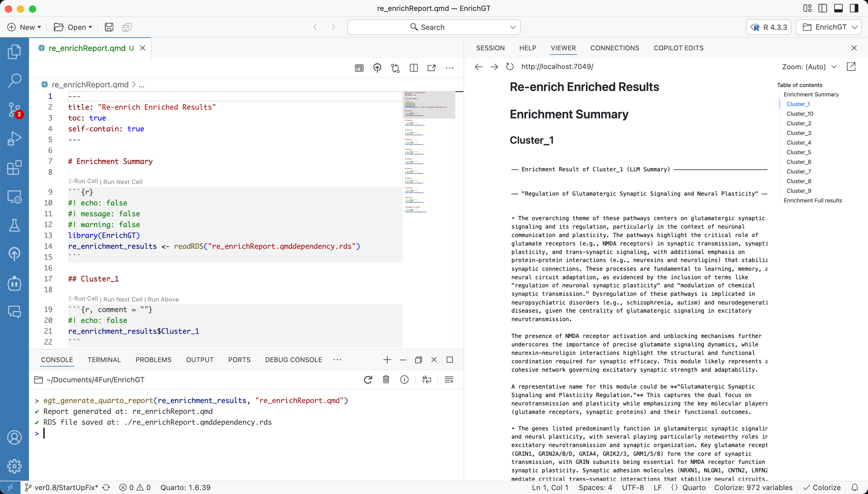This screenshot has width=868, height=494.
Task: Open the Search view in activity bar
Action: pos(14,80)
